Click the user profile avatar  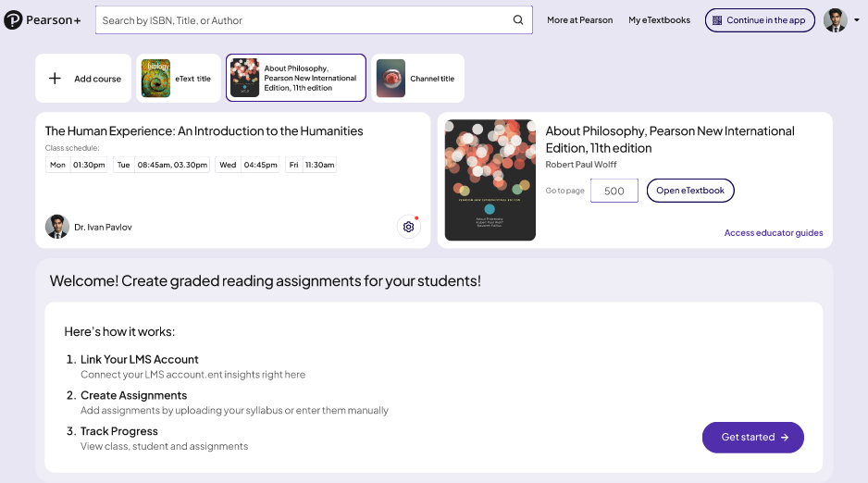(836, 20)
